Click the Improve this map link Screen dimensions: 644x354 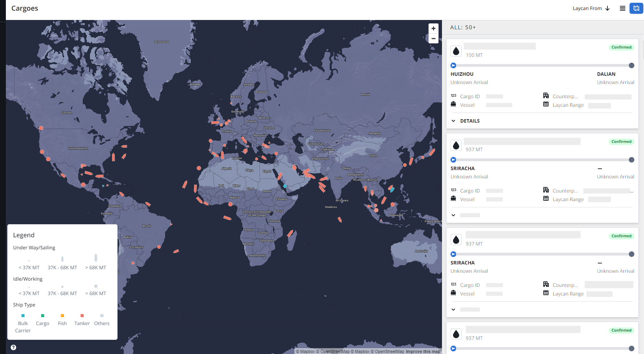(x=423, y=351)
